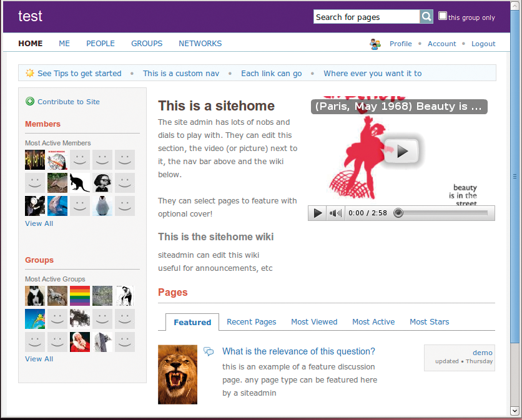
Task: Open the ME nav item
Action: [64, 44]
